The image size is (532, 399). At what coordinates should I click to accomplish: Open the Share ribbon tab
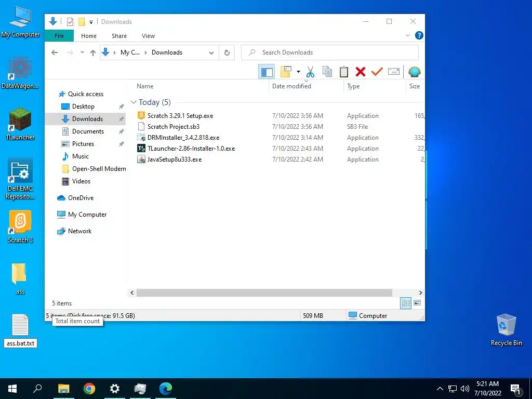tap(119, 36)
